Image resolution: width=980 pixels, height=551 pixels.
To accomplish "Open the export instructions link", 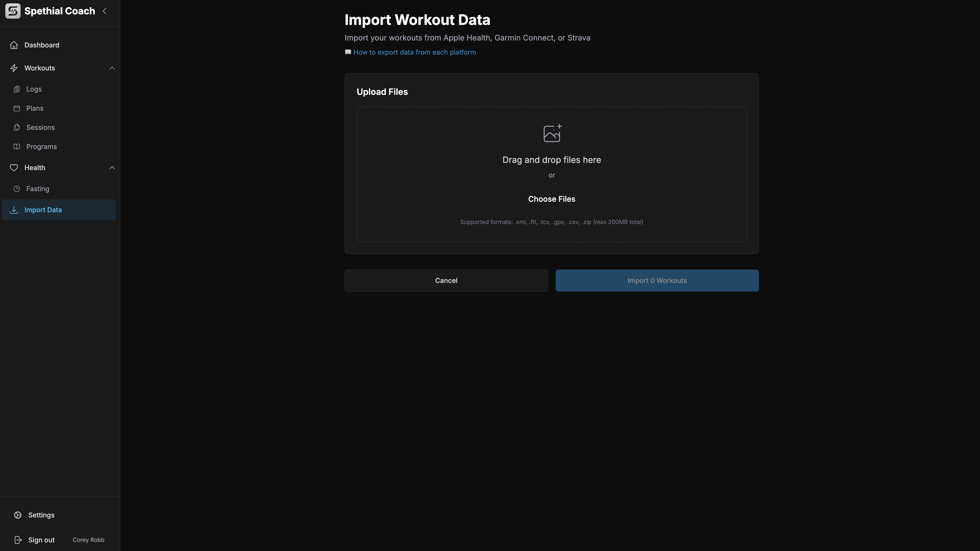I will click(x=414, y=52).
